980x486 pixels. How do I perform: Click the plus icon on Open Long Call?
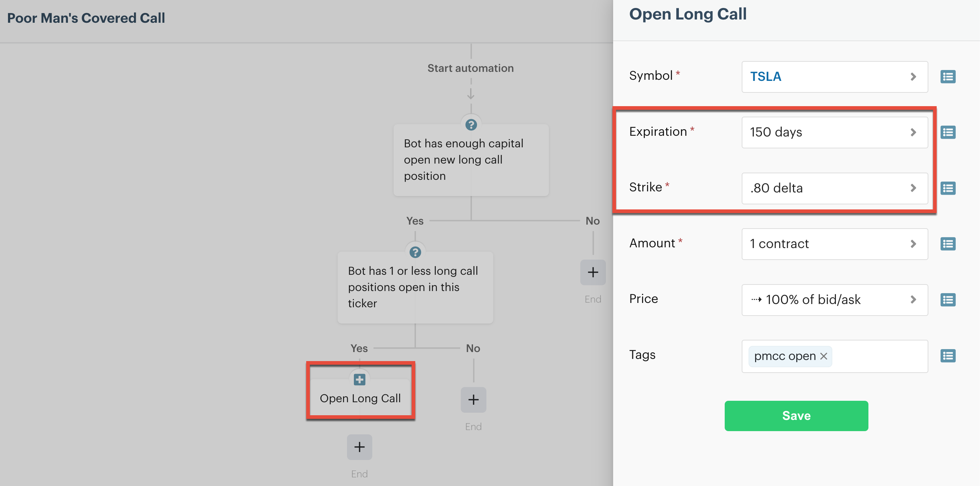click(359, 379)
